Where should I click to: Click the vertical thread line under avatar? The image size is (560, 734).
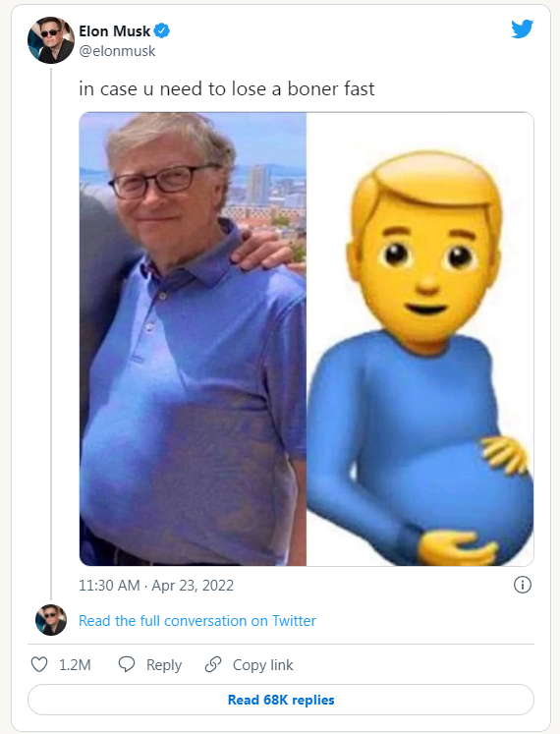(51, 334)
